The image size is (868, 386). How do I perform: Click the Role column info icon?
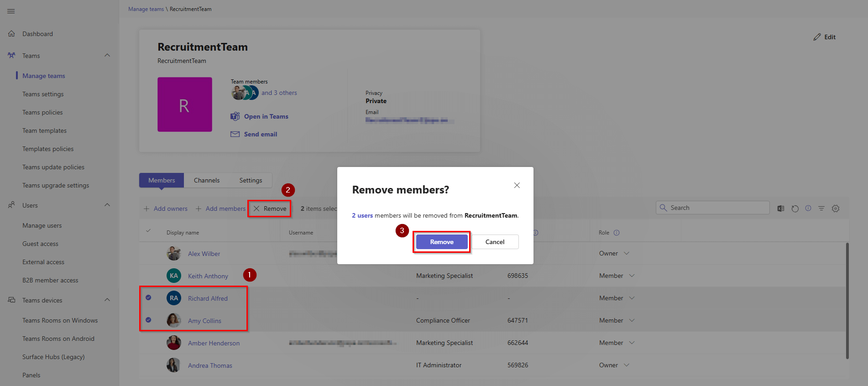click(617, 233)
